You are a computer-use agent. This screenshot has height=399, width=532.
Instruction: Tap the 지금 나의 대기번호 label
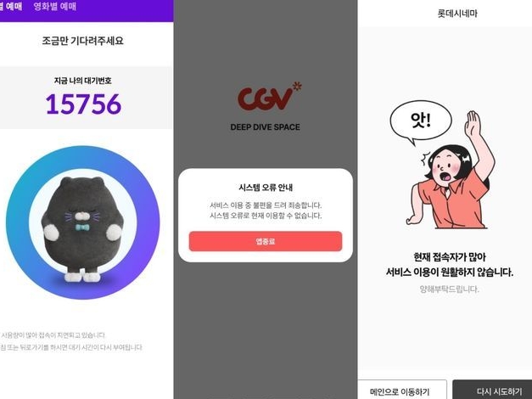coord(82,81)
